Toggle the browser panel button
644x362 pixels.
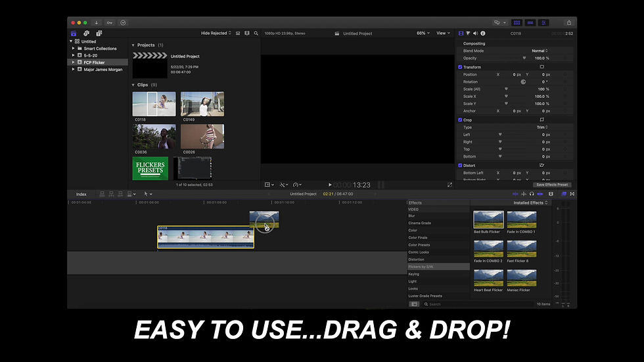tap(517, 22)
